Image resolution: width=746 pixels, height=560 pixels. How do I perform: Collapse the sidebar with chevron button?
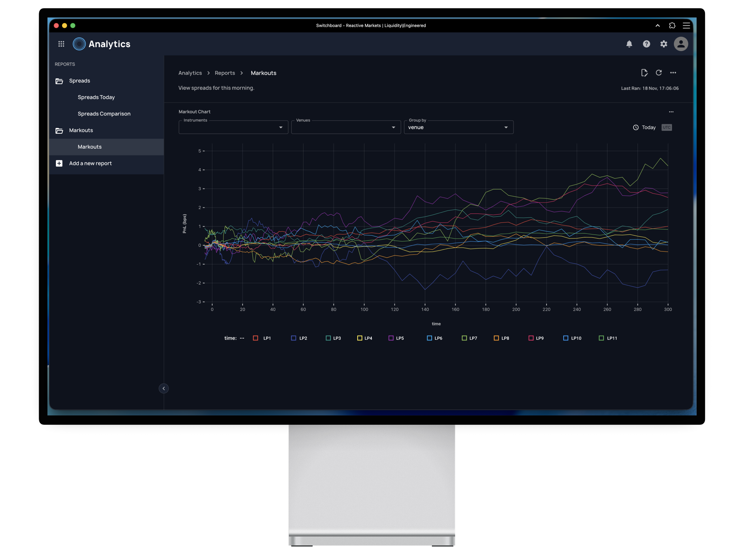pos(164,389)
